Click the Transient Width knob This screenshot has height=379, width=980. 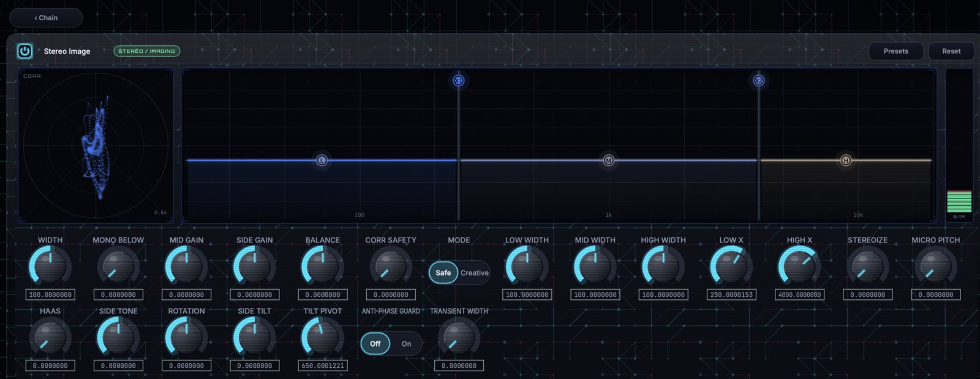coord(459,338)
